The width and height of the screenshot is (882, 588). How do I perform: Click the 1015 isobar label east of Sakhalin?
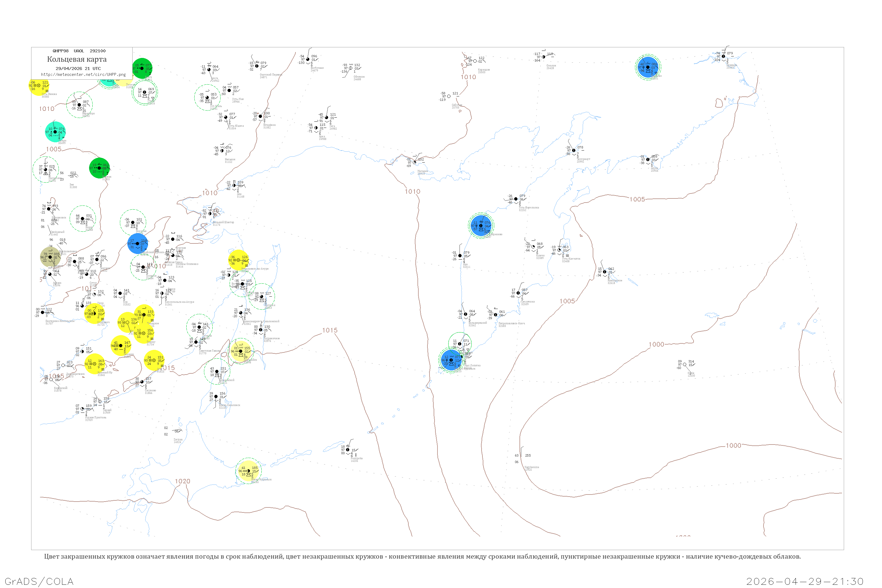click(330, 330)
